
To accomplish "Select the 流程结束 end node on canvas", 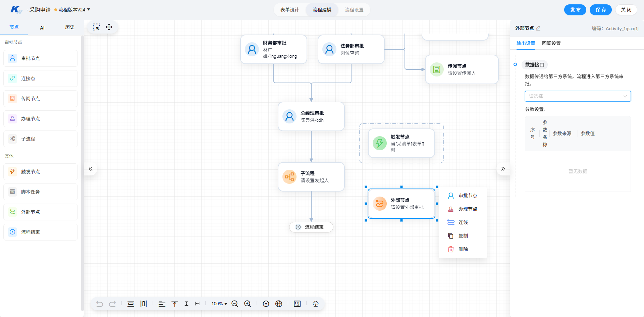I will (x=311, y=227).
